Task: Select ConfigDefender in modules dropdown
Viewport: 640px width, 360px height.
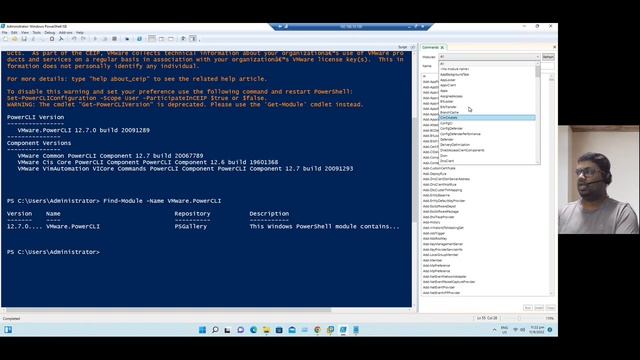Action: pyautogui.click(x=487, y=128)
